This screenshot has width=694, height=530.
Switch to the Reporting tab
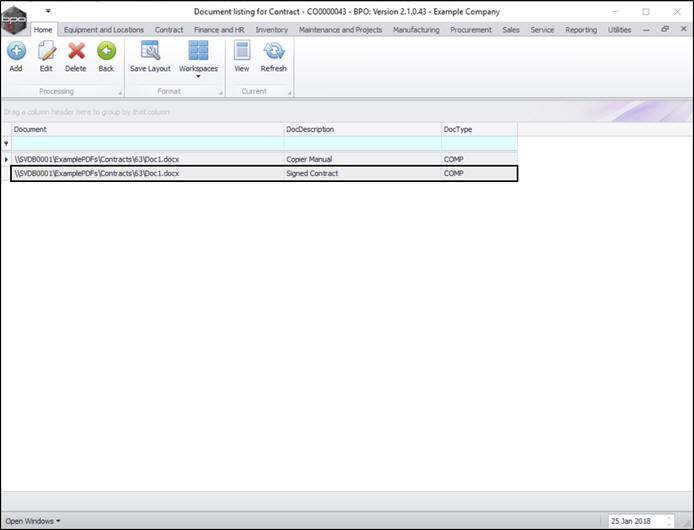coord(581,30)
